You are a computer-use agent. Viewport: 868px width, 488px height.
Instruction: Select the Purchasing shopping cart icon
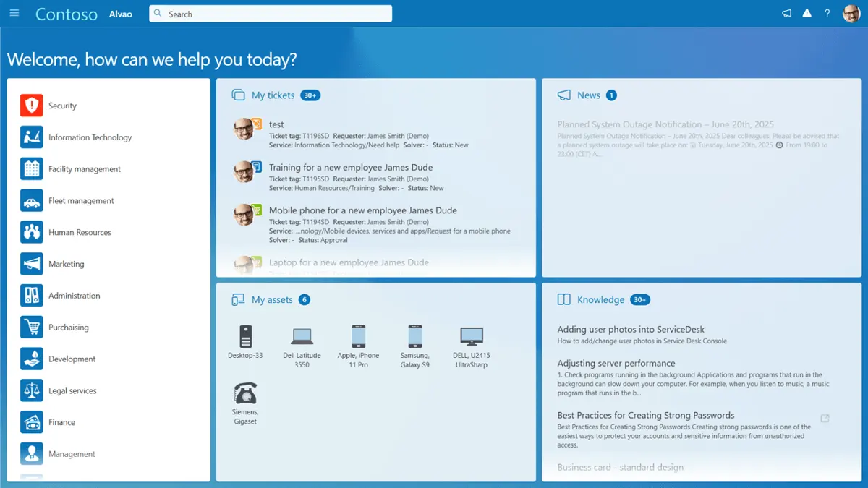pyautogui.click(x=32, y=328)
